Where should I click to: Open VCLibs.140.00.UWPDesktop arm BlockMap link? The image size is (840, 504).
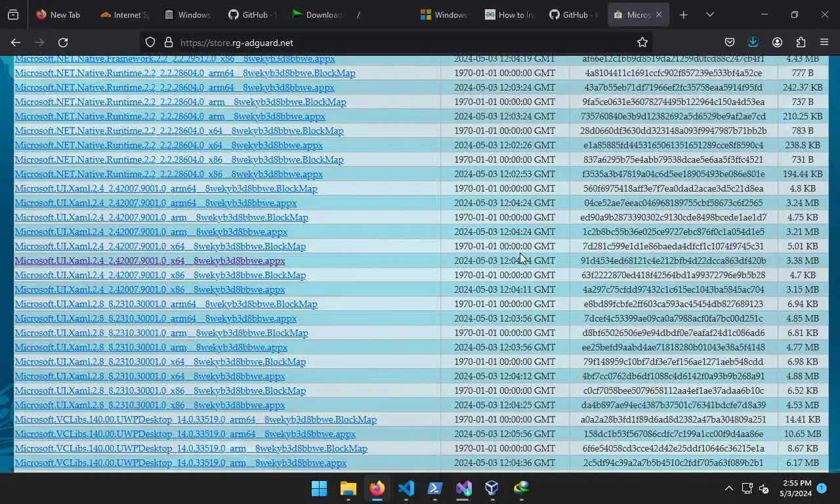pos(191,448)
